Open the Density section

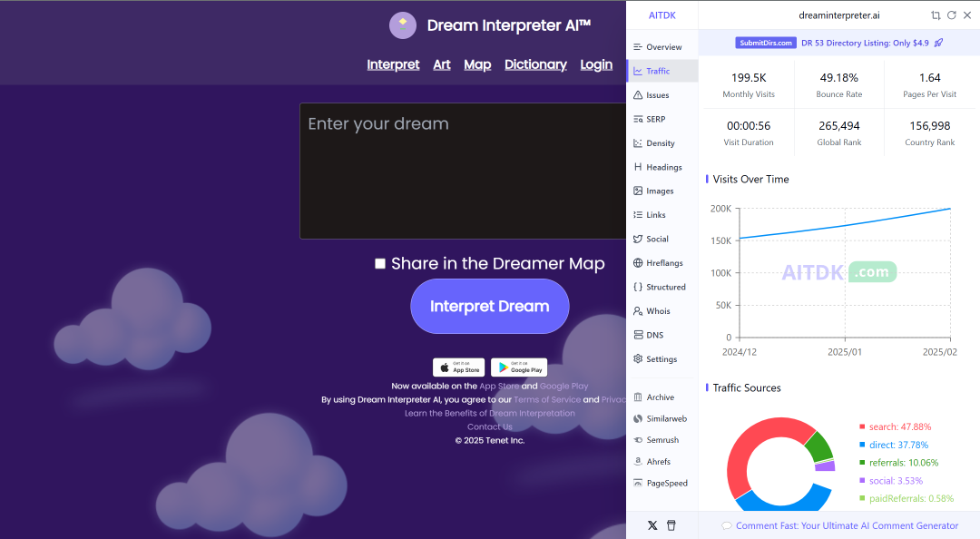(661, 143)
